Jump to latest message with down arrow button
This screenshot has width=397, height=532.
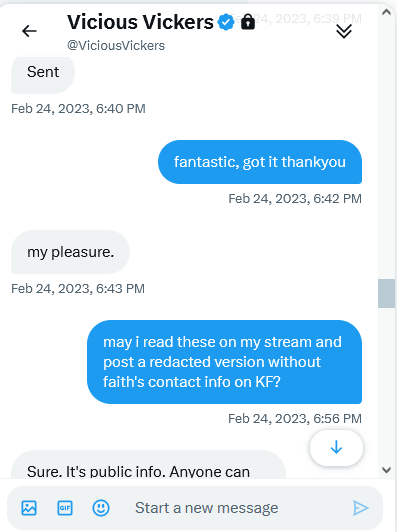point(336,448)
